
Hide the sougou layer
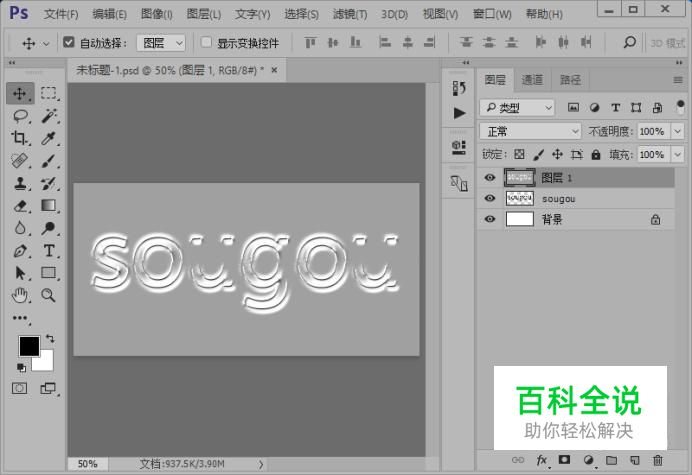pyautogui.click(x=489, y=198)
